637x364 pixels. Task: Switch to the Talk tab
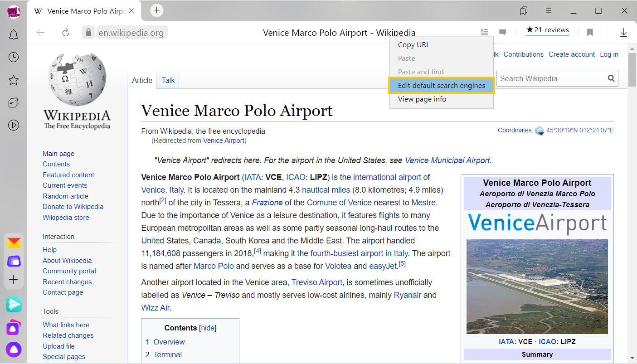pyautogui.click(x=168, y=80)
